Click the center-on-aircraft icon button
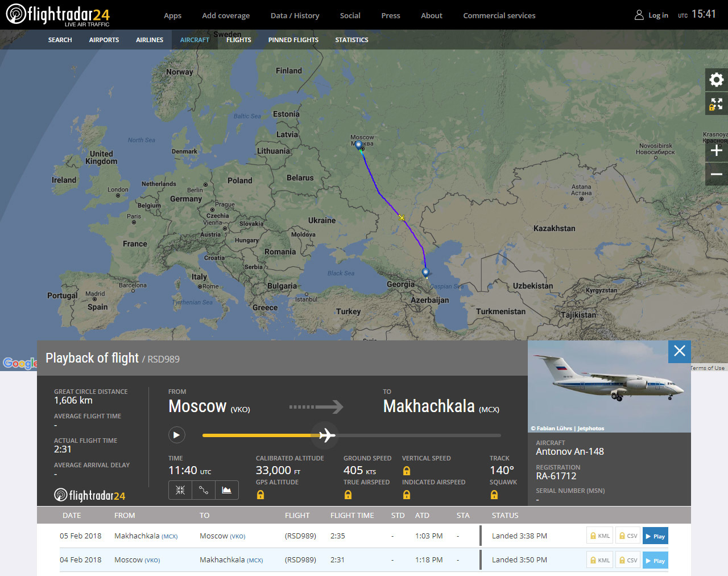 (x=180, y=490)
